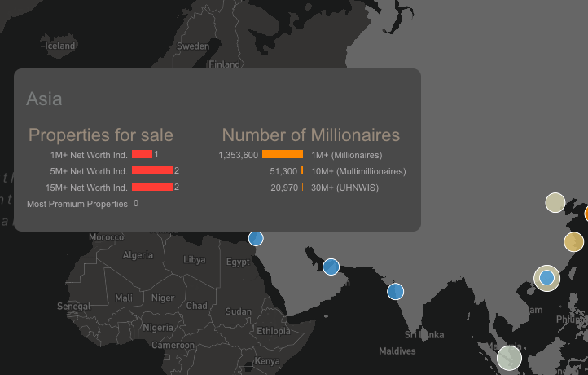
Task: Click the pale grey marker near Malaysia
Action: pos(509,357)
